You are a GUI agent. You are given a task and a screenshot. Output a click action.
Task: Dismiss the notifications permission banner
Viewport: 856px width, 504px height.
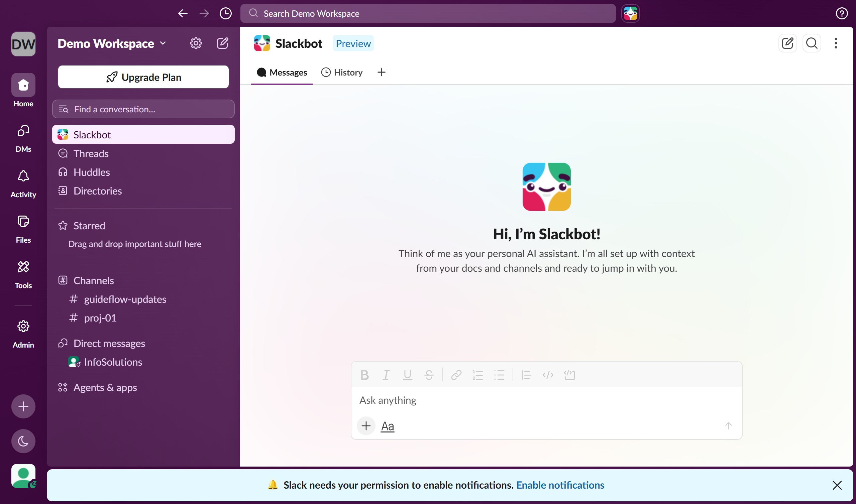pyautogui.click(x=837, y=485)
